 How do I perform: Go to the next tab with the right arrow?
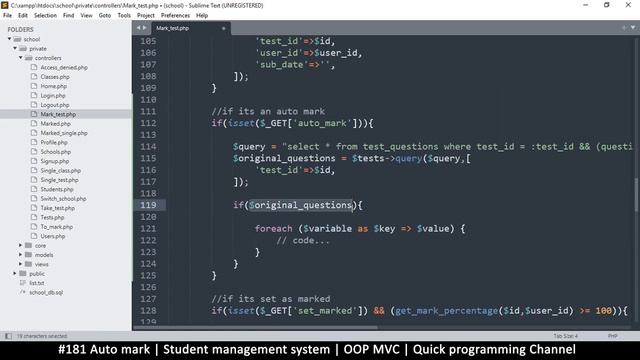[x=144, y=28]
